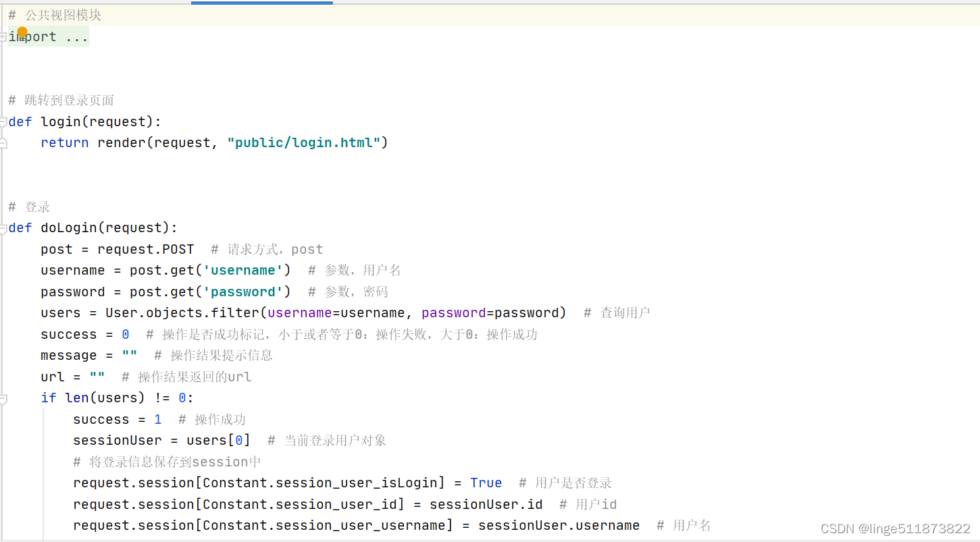Click the comment '# 参数，用户名'
980x542 pixels.
pyautogui.click(x=355, y=271)
